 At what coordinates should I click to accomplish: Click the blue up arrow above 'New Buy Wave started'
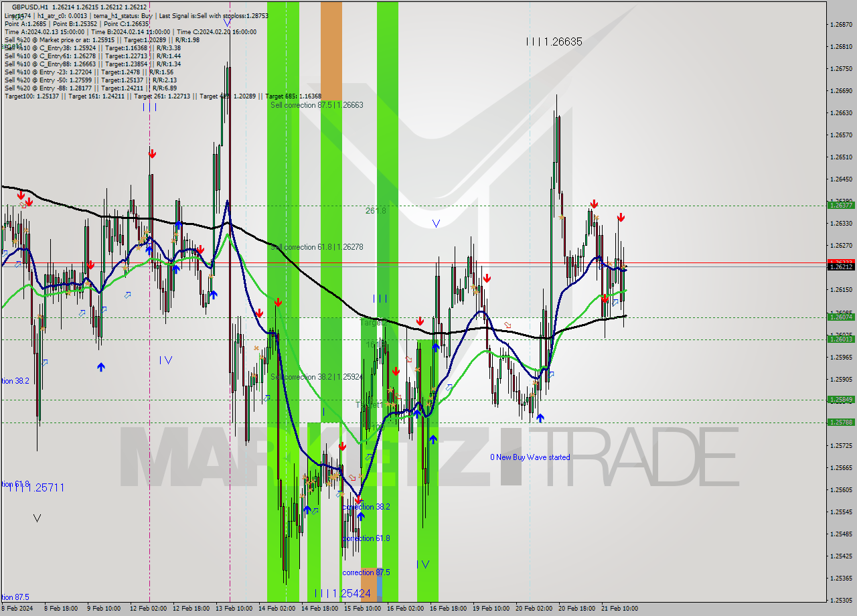[540, 418]
